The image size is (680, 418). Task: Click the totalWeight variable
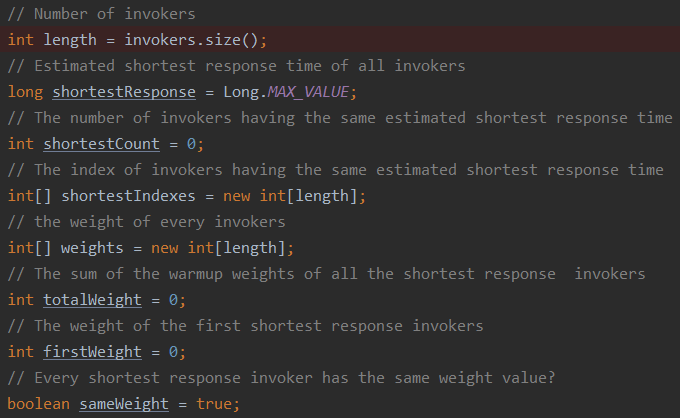(x=92, y=300)
